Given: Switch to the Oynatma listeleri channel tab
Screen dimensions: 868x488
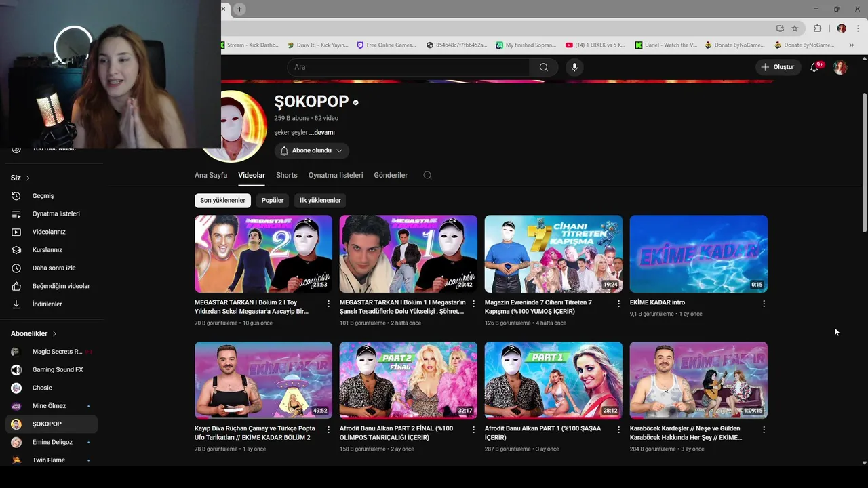Looking at the screenshot, I should (x=336, y=175).
